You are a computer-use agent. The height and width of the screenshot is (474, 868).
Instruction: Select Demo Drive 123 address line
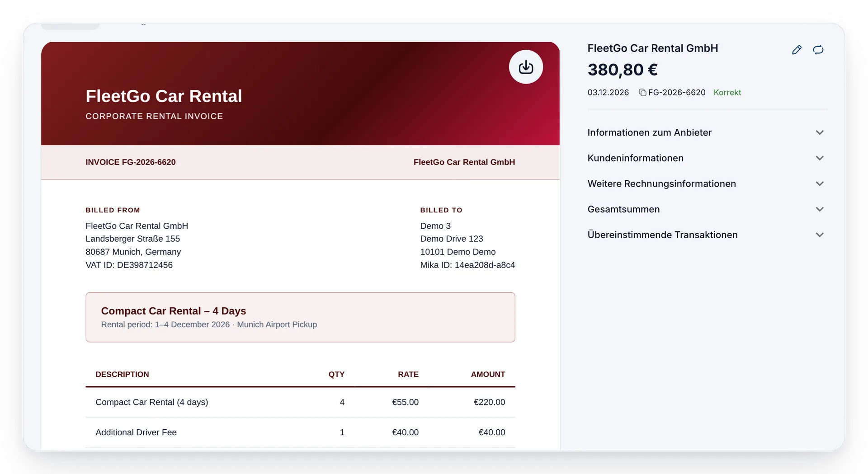[x=452, y=239]
